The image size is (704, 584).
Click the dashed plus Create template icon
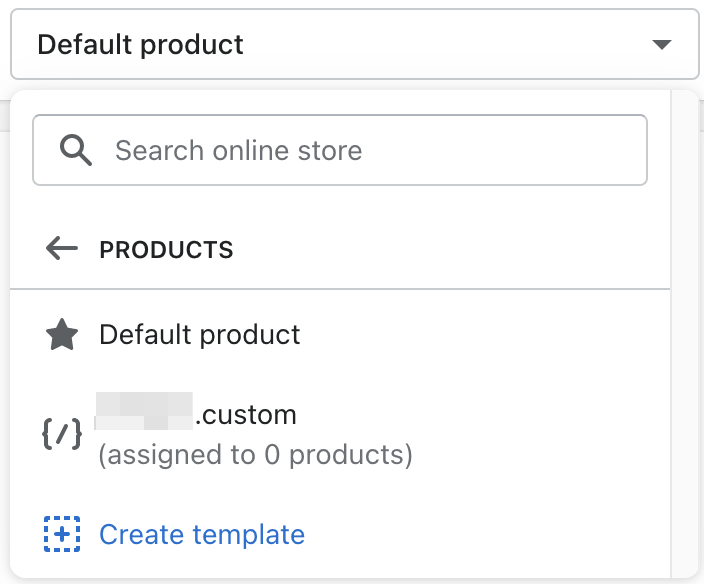[x=62, y=535]
